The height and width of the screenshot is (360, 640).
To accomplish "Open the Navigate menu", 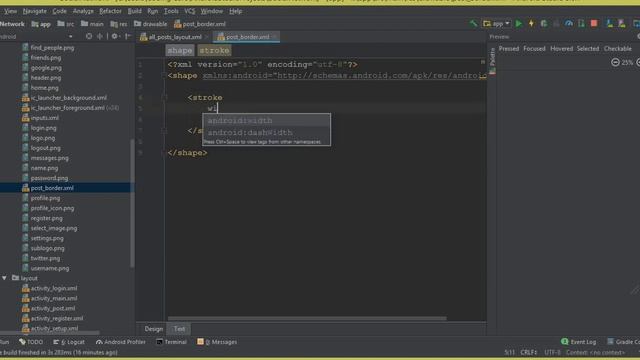I will tap(35, 11).
